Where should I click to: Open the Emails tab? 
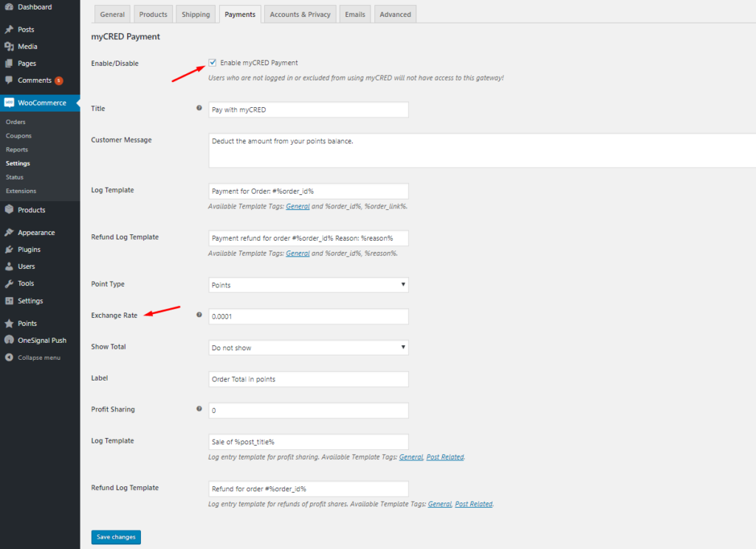point(355,15)
